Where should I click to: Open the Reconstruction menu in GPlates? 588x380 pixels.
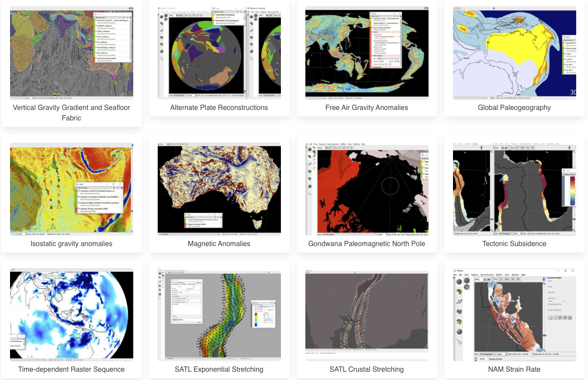coord(487,275)
